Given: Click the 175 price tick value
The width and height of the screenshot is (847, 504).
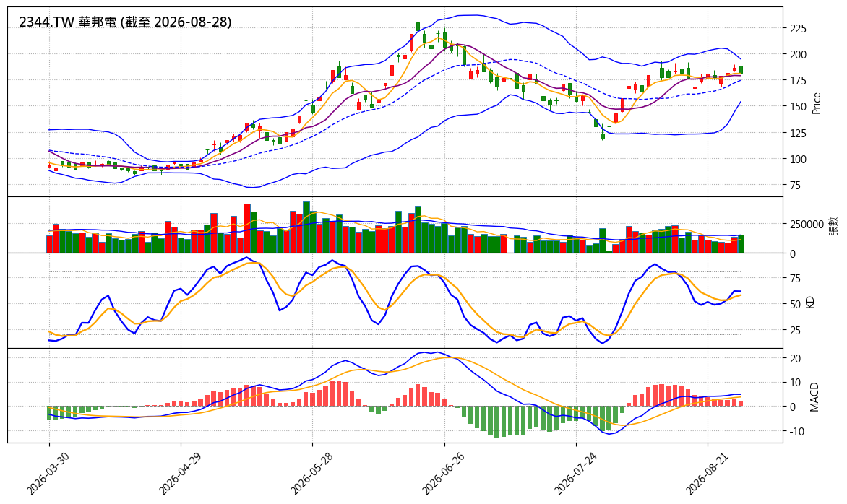Looking at the screenshot, I should (x=798, y=81).
